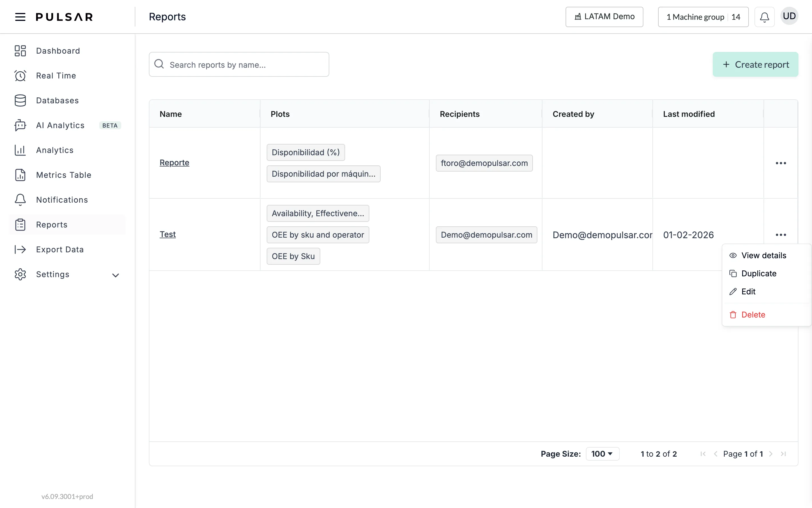Click the ftoro@demopulsar.com recipient tag

point(484,163)
